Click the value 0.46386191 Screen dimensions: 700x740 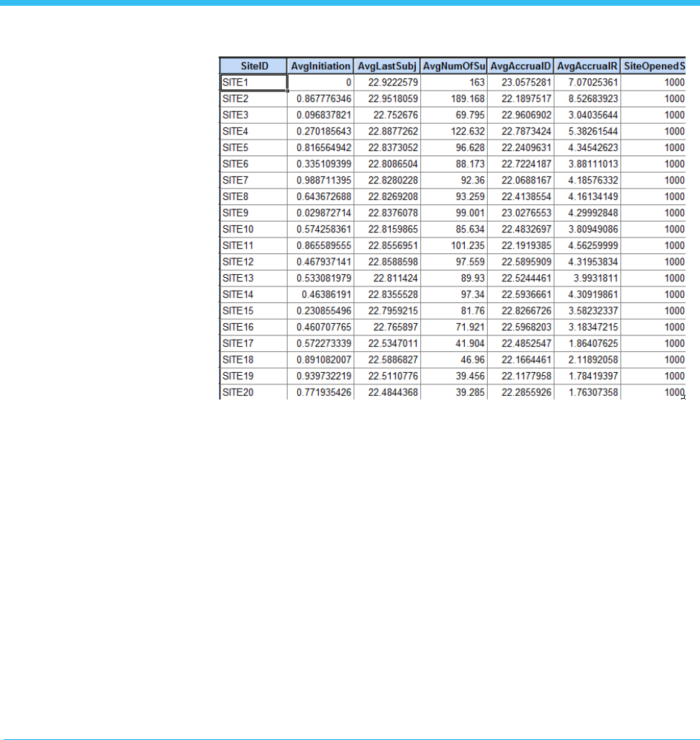327,294
